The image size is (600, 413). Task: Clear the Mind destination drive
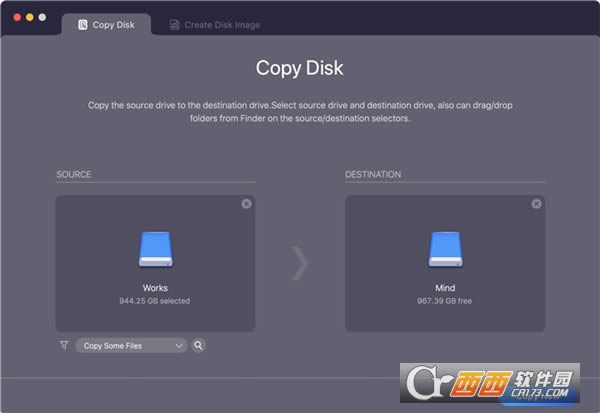(x=536, y=204)
